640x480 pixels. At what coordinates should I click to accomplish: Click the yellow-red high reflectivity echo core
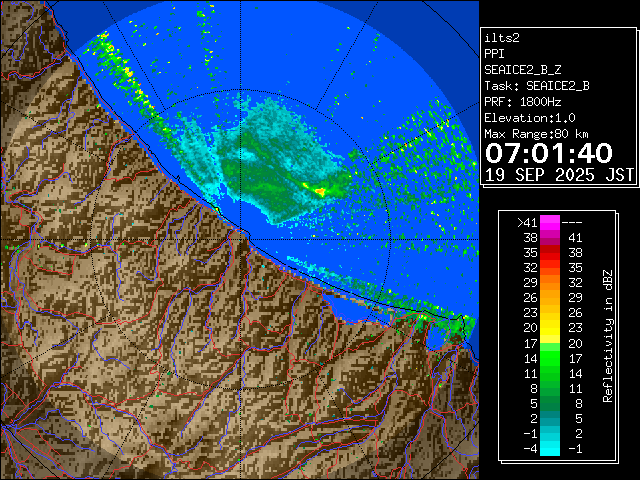click(x=320, y=189)
